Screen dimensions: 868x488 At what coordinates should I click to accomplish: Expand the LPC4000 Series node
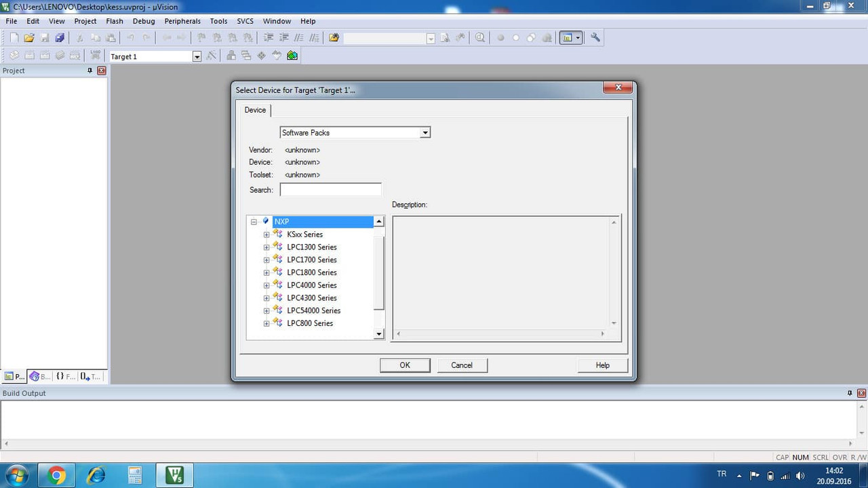(267, 285)
